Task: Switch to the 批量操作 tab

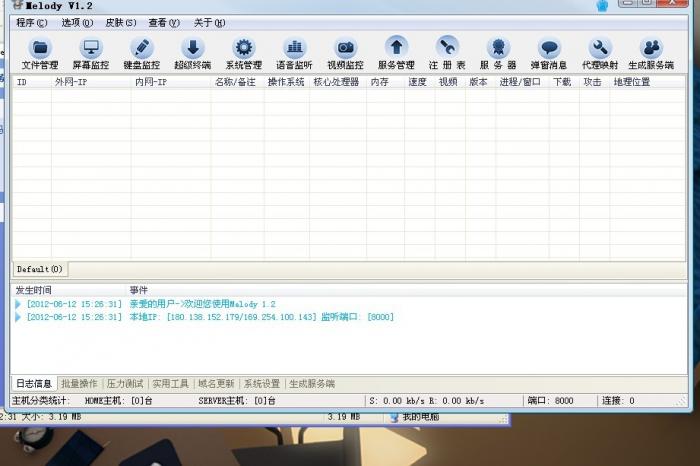Action: click(x=79, y=384)
